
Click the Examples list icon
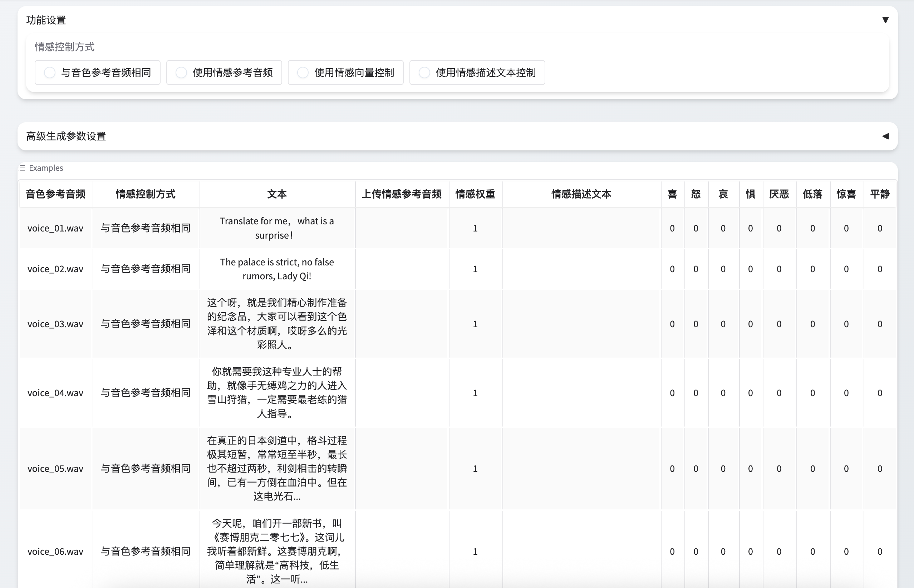tap(21, 168)
